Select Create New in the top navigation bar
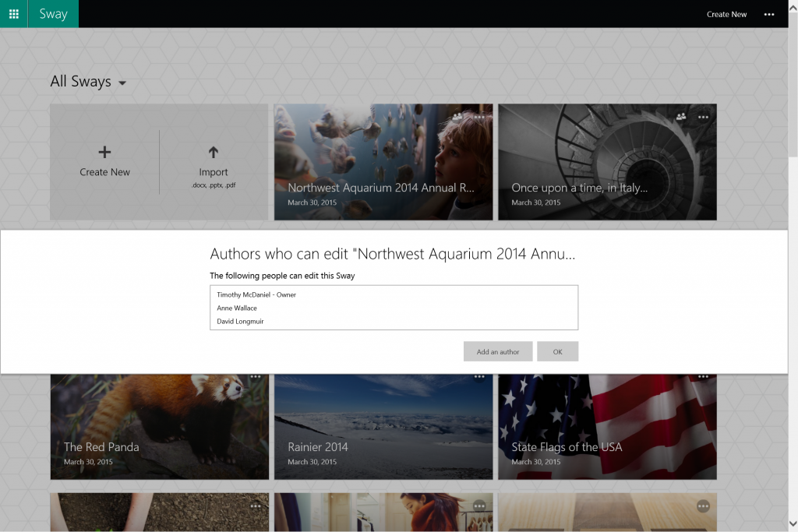 [726, 14]
